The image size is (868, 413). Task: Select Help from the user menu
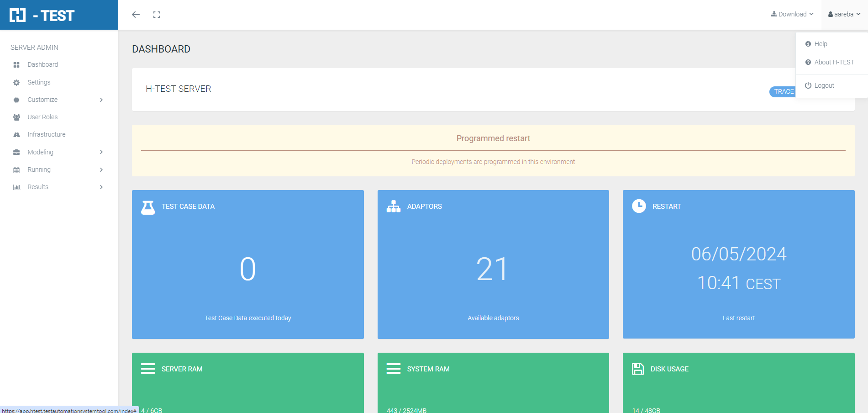[821, 44]
